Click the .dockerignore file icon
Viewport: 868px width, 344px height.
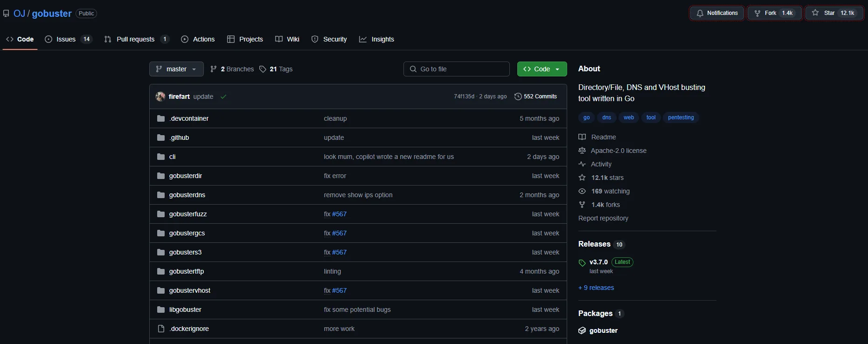pos(161,329)
